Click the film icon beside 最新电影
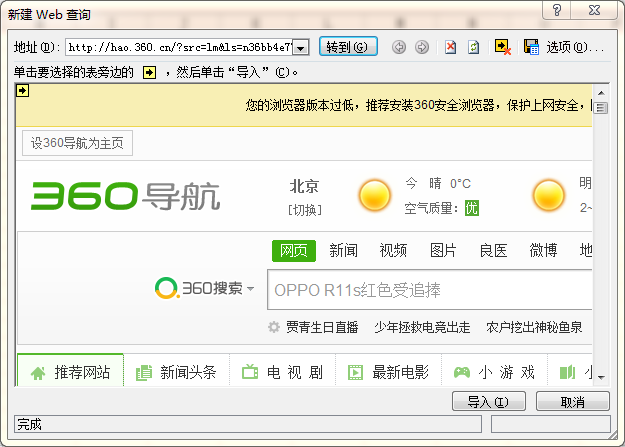 point(355,373)
